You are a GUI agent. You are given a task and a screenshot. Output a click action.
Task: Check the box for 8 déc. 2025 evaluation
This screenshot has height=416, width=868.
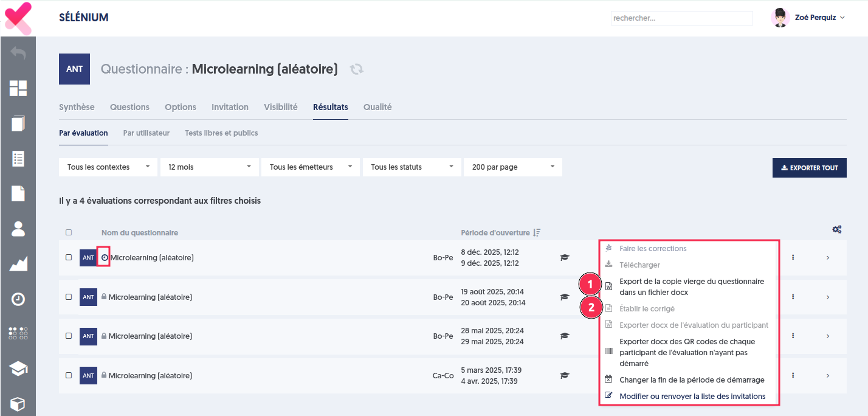coord(69,257)
